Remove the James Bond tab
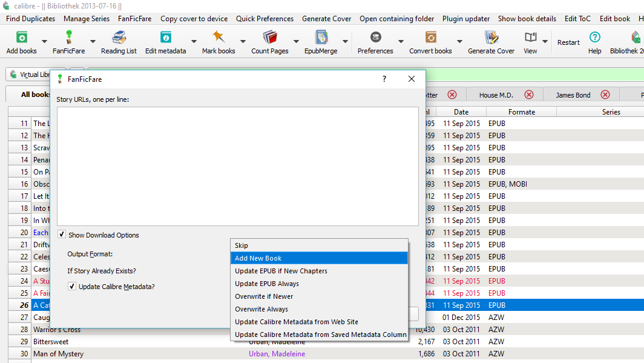The image size is (644, 363). point(605,95)
